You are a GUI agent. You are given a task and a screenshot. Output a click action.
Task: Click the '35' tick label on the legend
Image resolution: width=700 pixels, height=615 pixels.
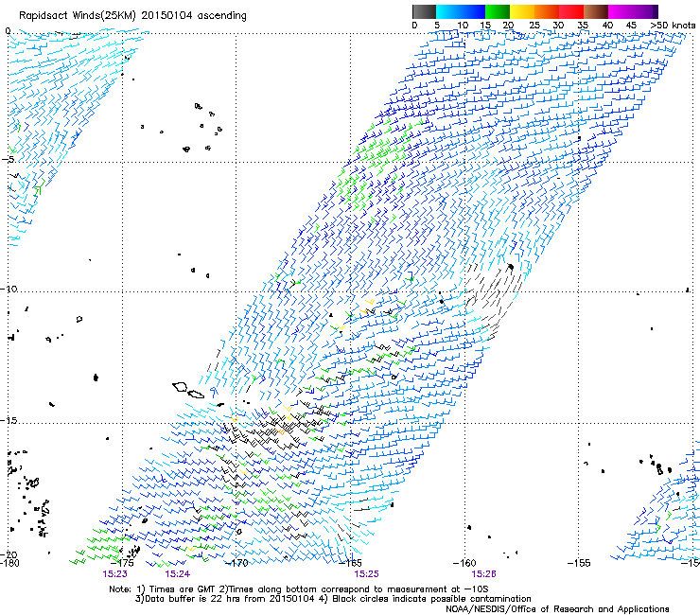583,26
